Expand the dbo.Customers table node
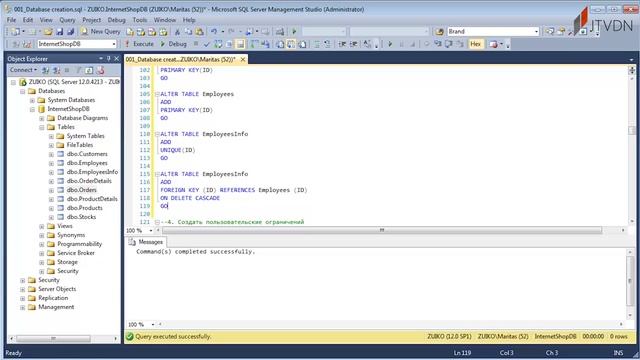The width and height of the screenshot is (640, 360). [51, 154]
